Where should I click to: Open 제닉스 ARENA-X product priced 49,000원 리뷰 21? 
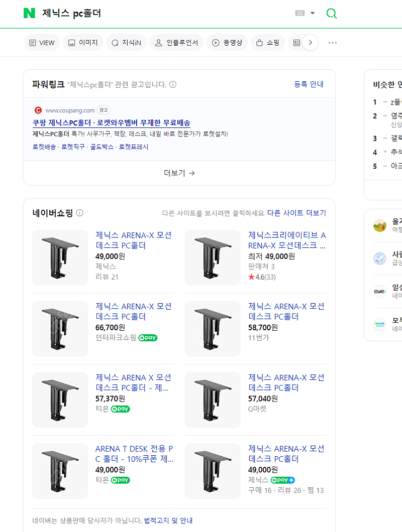[x=134, y=240]
